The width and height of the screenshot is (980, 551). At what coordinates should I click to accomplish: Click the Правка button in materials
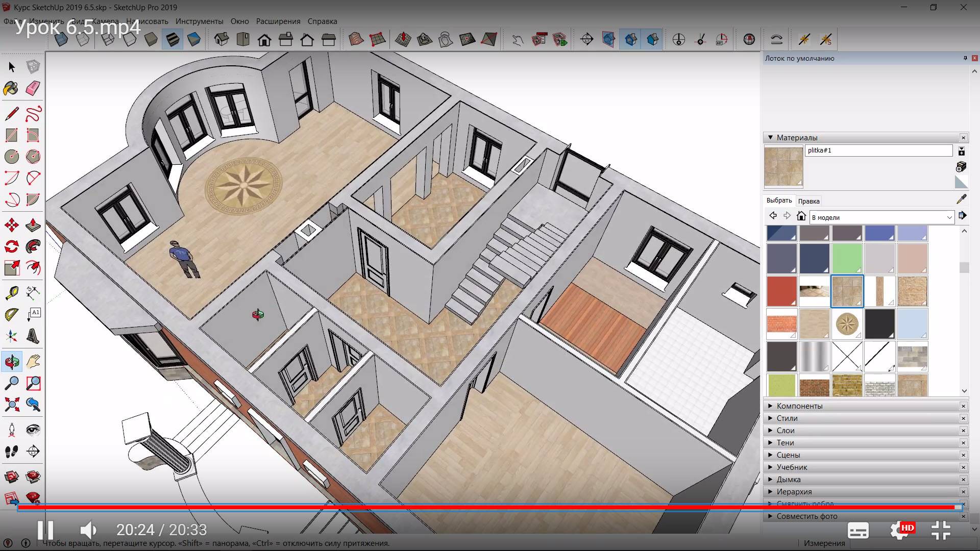click(x=808, y=201)
